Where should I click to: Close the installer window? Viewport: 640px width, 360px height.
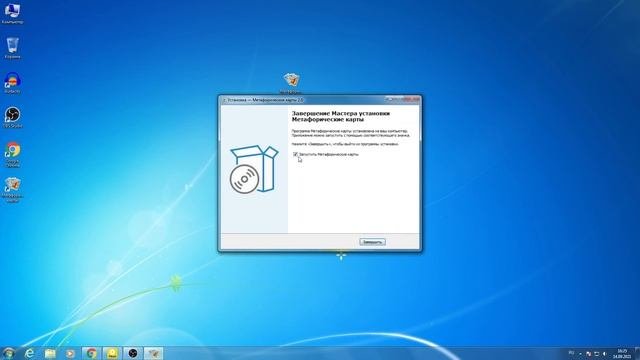click(412, 99)
